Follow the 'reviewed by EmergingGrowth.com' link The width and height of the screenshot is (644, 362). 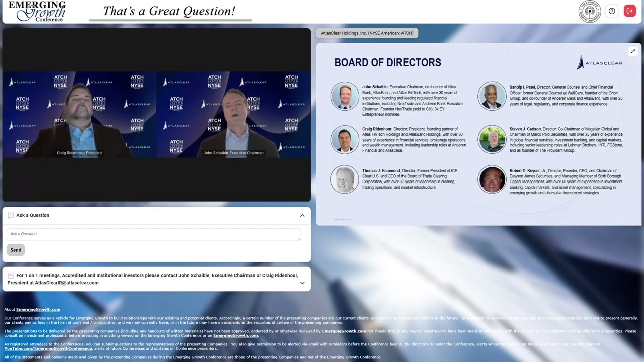point(344,331)
